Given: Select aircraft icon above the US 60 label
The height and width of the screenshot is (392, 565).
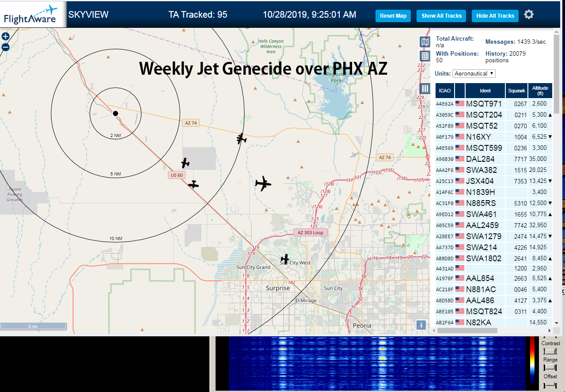Looking at the screenshot, I should coord(186,163).
